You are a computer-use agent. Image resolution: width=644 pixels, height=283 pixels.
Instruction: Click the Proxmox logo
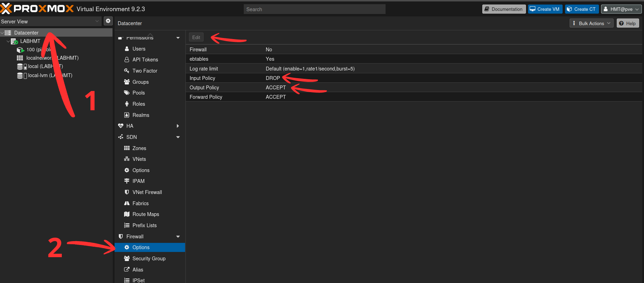coord(37,9)
